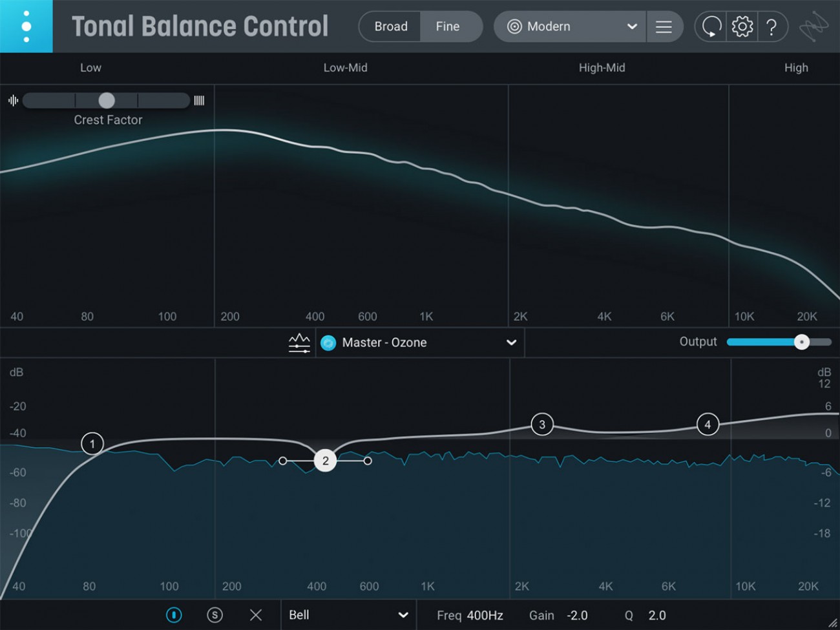840x630 pixels.
Task: Open the Modern target curve dropdown
Action: [x=569, y=26]
